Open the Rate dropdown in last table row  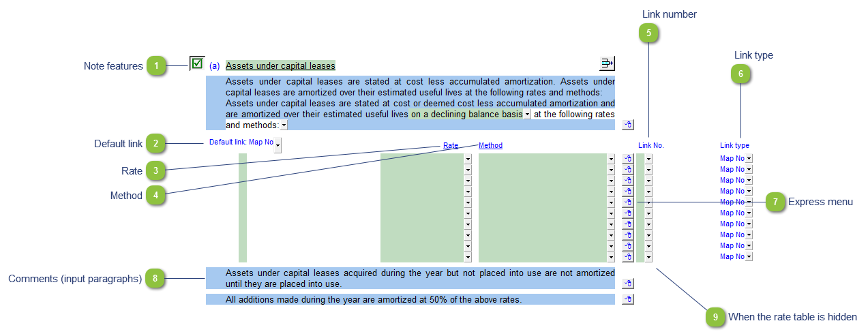468,257
